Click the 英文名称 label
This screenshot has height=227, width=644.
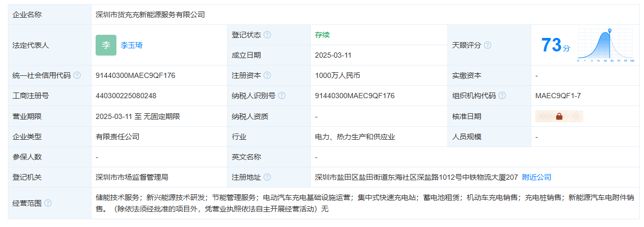[246, 157]
